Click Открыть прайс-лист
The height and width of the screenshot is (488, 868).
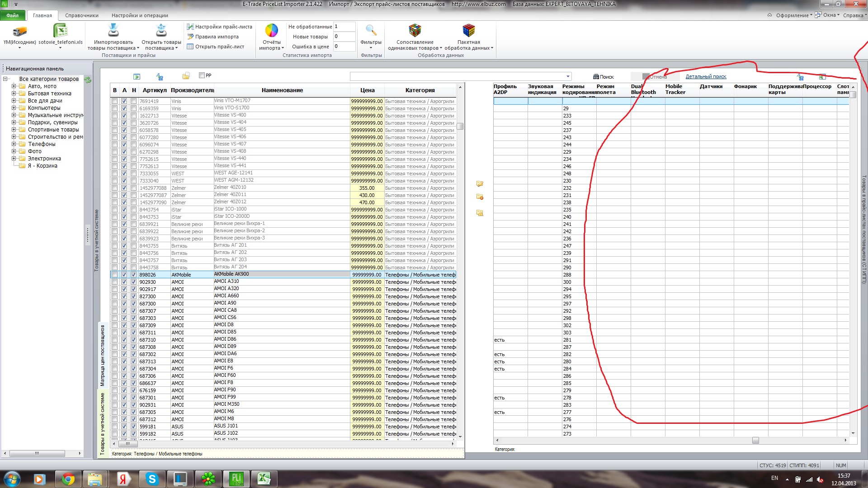(216, 47)
